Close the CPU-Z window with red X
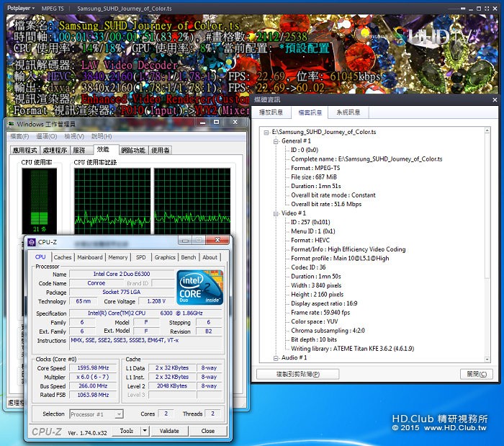 coord(217,240)
